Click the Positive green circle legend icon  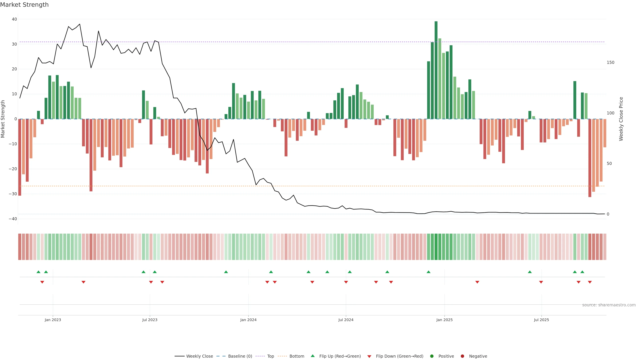pos(432,356)
